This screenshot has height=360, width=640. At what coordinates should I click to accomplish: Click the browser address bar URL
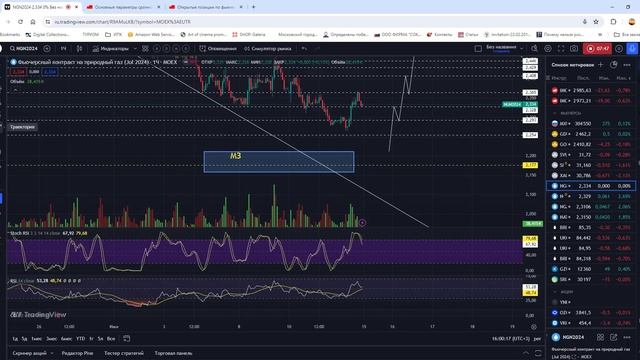pos(122,22)
